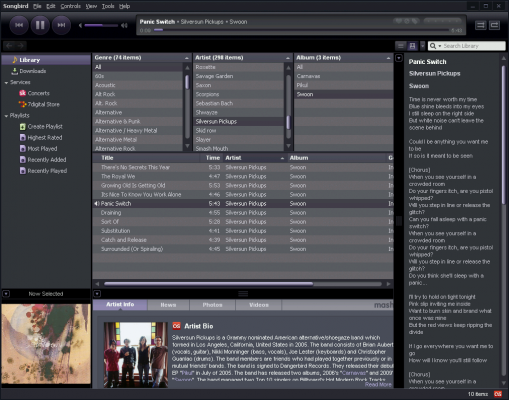Select Alt Rock genre
This screenshot has height=400, width=509.
tap(138, 94)
